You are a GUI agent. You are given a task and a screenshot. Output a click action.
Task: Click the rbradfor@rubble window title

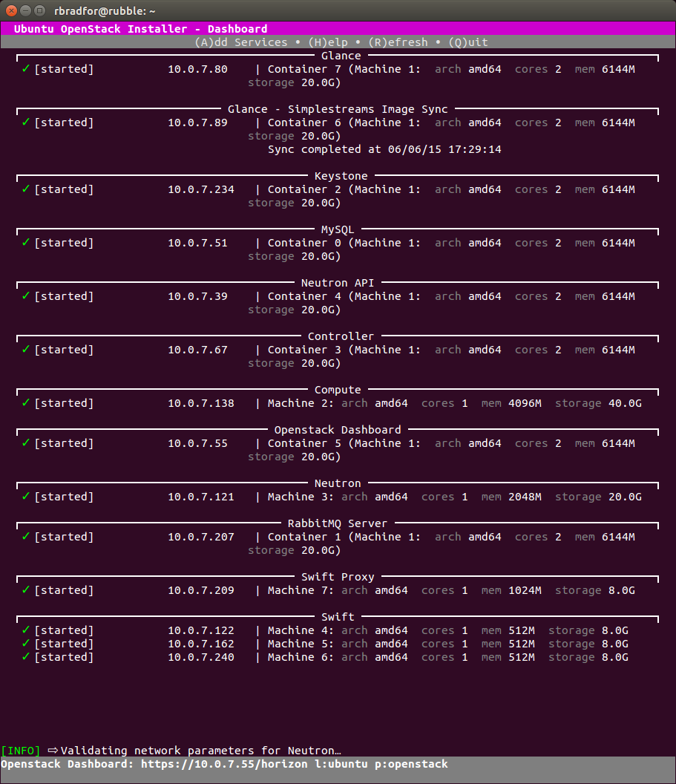point(105,11)
